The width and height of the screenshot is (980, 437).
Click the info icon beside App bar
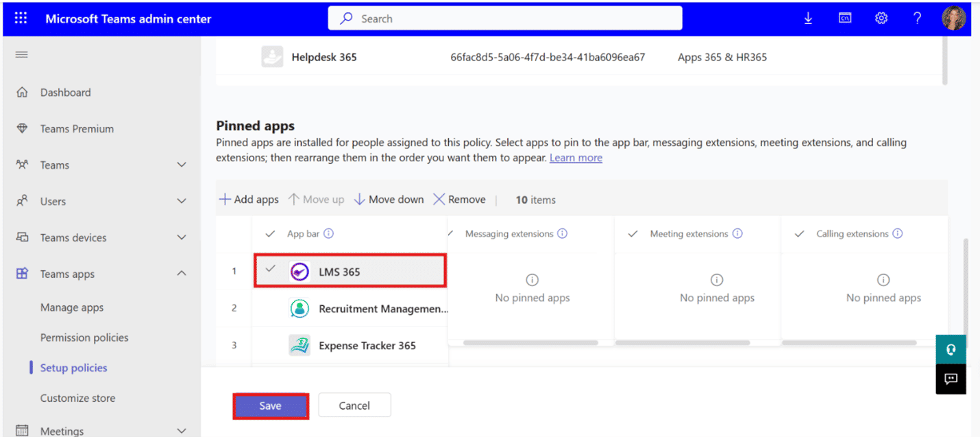[x=328, y=234]
